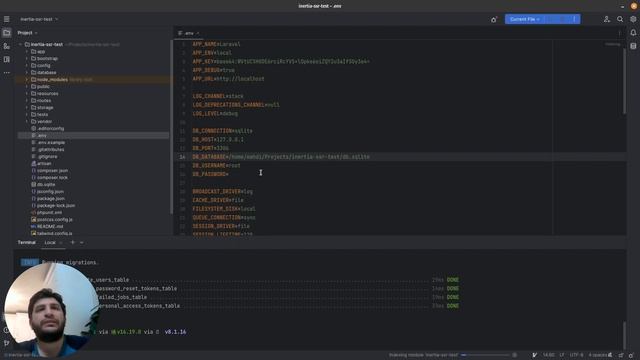Screen dimensions: 640x360
Task: Open postcss.config.js file
Action: [x=52, y=220]
